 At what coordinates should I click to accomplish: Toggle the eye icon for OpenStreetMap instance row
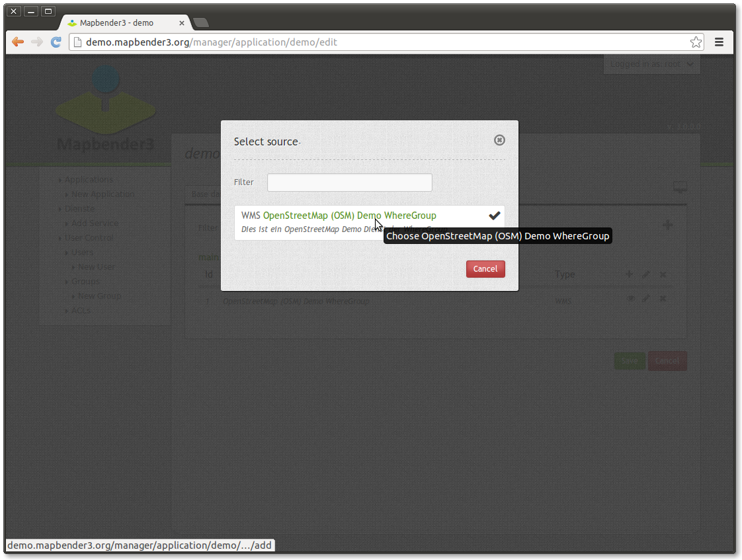(631, 298)
